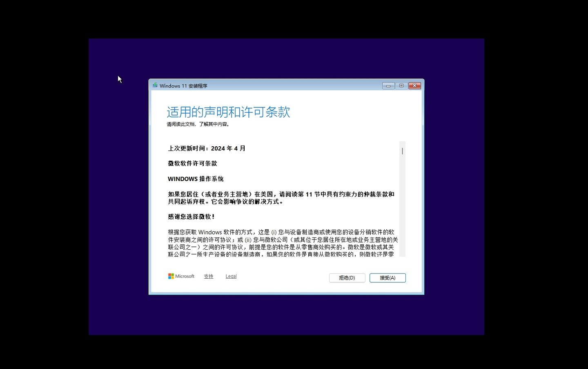Click the text 上次更新时间：2024 年 4 月
Viewport: 588px width, 369px height.
click(x=207, y=148)
